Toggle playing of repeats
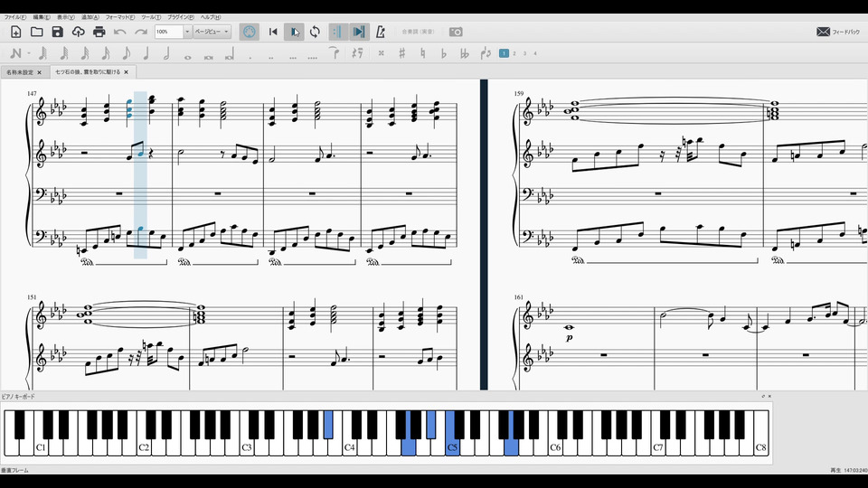868x488 pixels. pyautogui.click(x=337, y=32)
